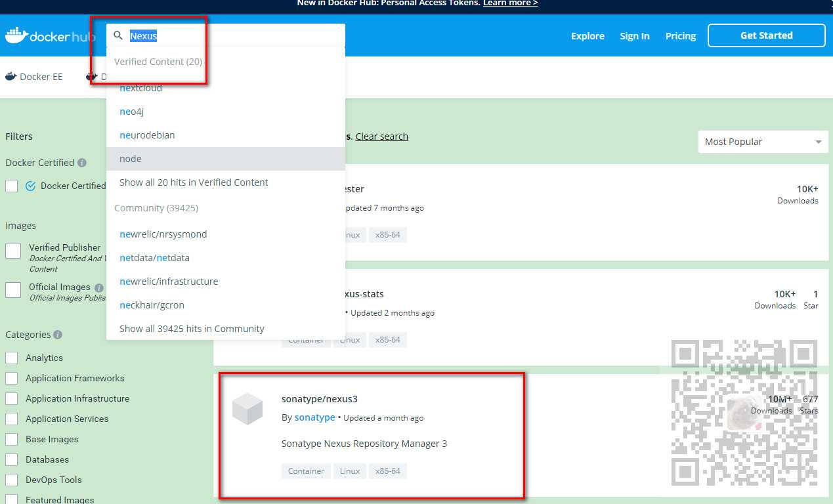Click Linux tag on sonatype/nexus3 card
This screenshot has height=504, width=833.
(350, 471)
